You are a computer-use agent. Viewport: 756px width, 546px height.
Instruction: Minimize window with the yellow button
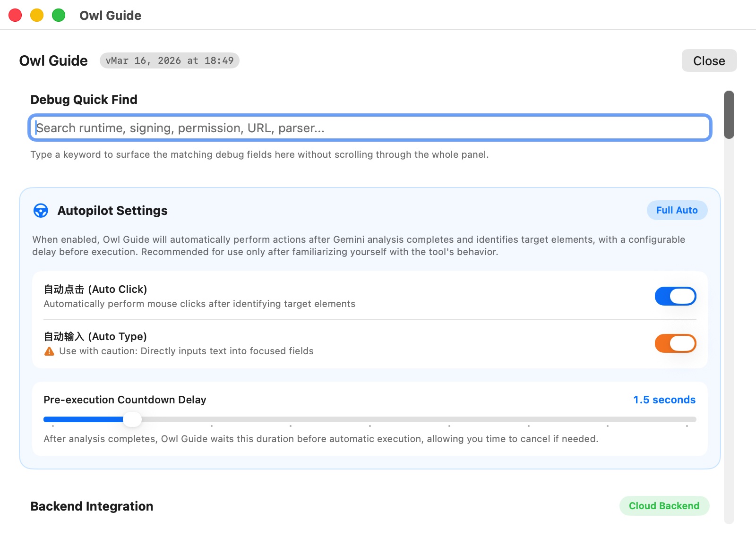pyautogui.click(x=37, y=16)
